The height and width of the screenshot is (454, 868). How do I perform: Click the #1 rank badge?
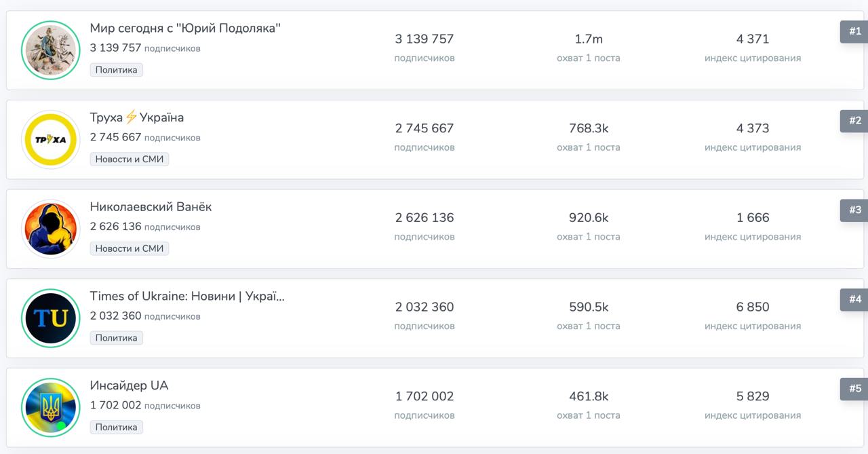[x=854, y=31]
